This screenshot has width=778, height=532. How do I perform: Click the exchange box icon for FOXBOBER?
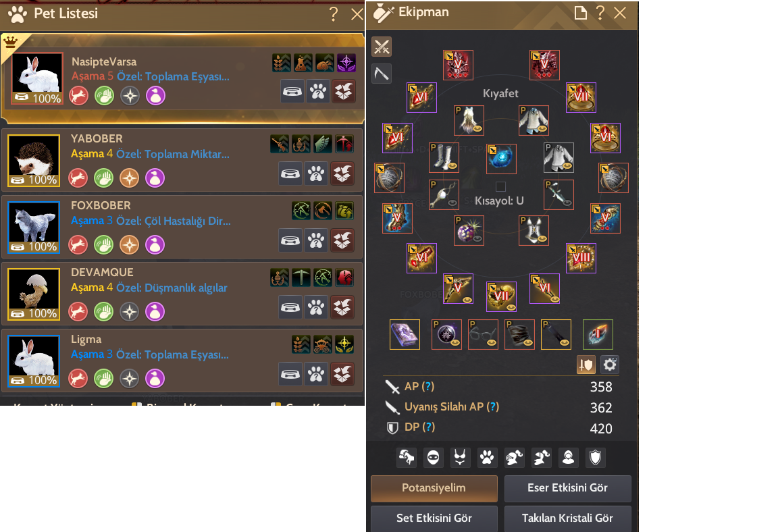coord(342,241)
